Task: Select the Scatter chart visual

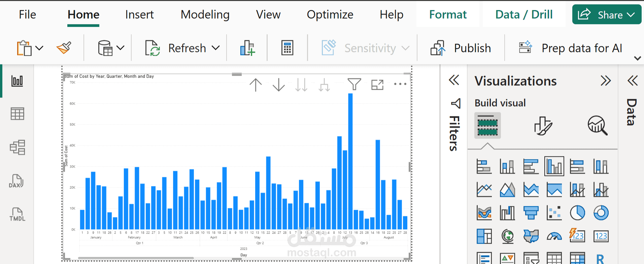Action: click(x=554, y=213)
